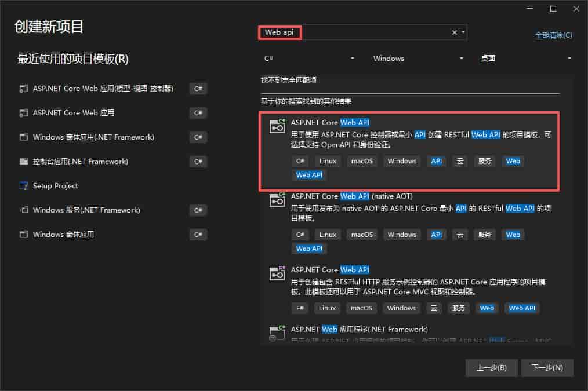Close the 创建新项目 dialog
This screenshot has width=588, height=391.
click(x=576, y=9)
